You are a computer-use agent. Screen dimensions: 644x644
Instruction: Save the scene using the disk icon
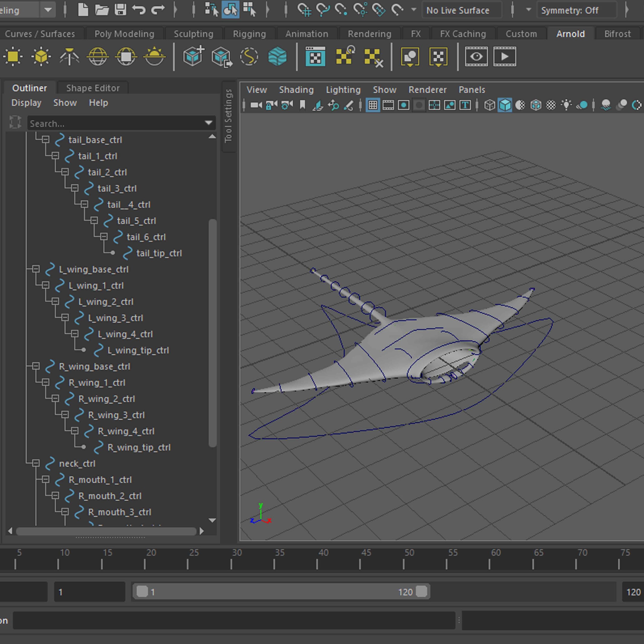(x=120, y=10)
